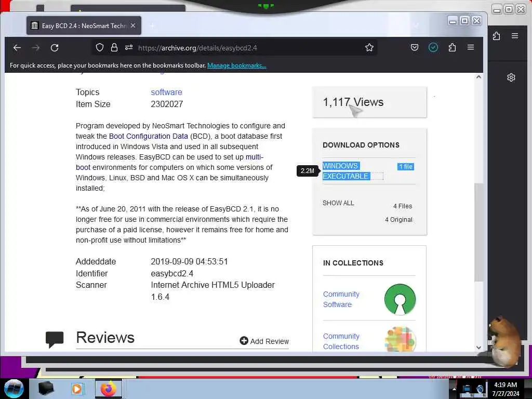Open the software topic link
The height and width of the screenshot is (399, 532).
(x=166, y=92)
